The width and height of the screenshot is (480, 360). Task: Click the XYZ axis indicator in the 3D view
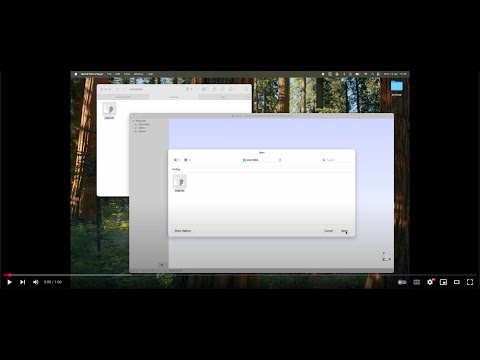point(386,256)
